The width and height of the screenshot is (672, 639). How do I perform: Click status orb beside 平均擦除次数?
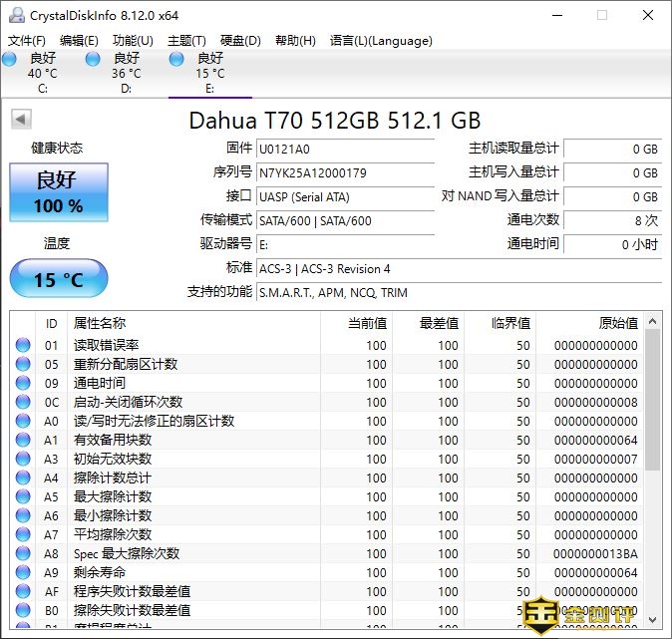tap(23, 534)
